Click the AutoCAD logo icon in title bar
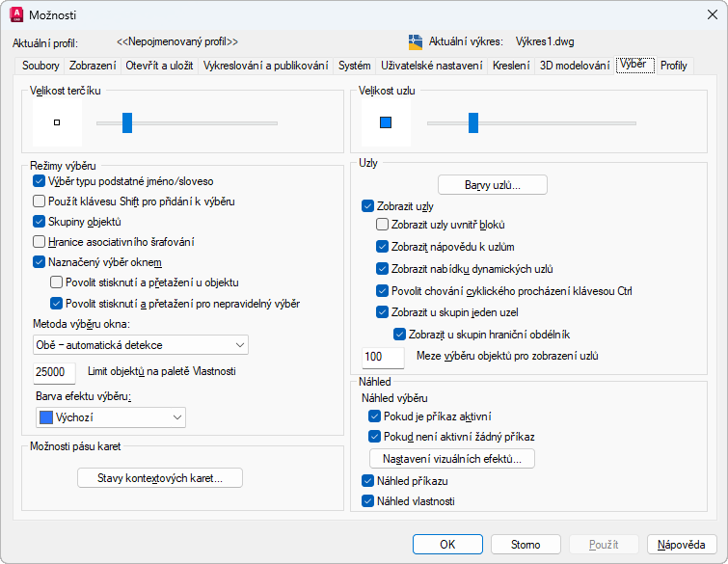Viewport: 728px width, 564px height. 15,14
